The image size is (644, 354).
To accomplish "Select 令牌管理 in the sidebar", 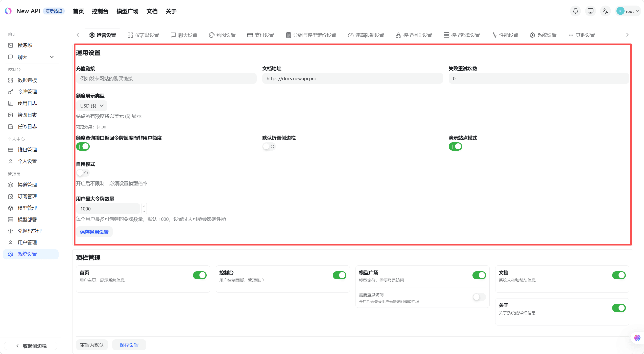I will [27, 91].
